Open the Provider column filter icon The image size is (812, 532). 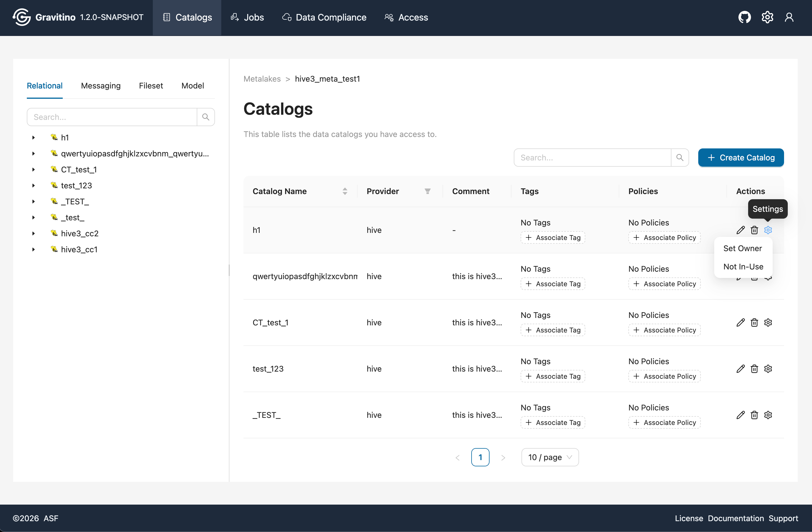tap(427, 191)
